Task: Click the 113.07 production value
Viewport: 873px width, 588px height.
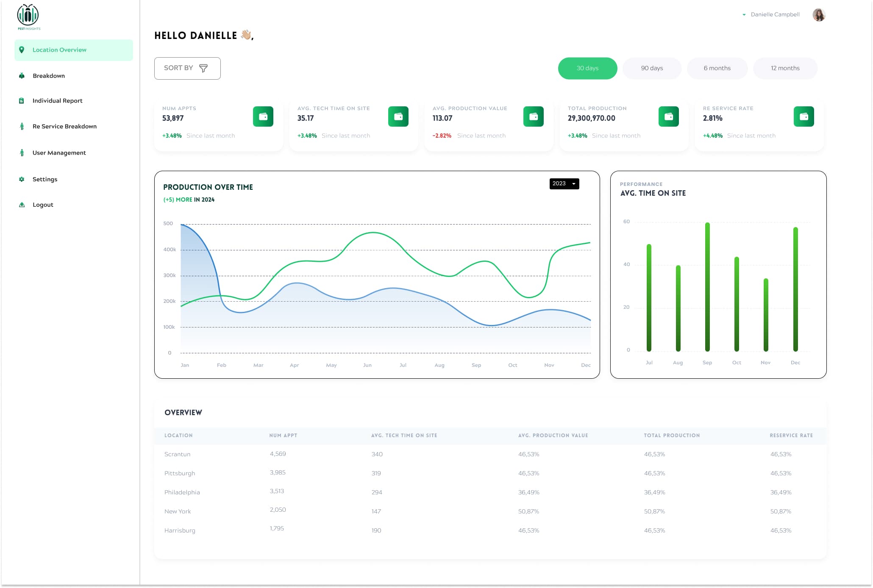Action: pos(442,118)
